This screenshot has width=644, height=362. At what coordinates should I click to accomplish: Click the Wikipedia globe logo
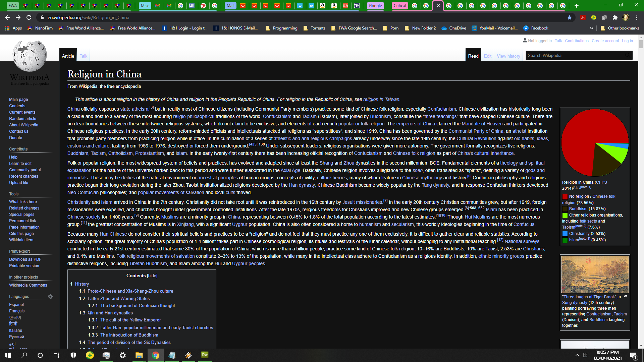[30, 56]
